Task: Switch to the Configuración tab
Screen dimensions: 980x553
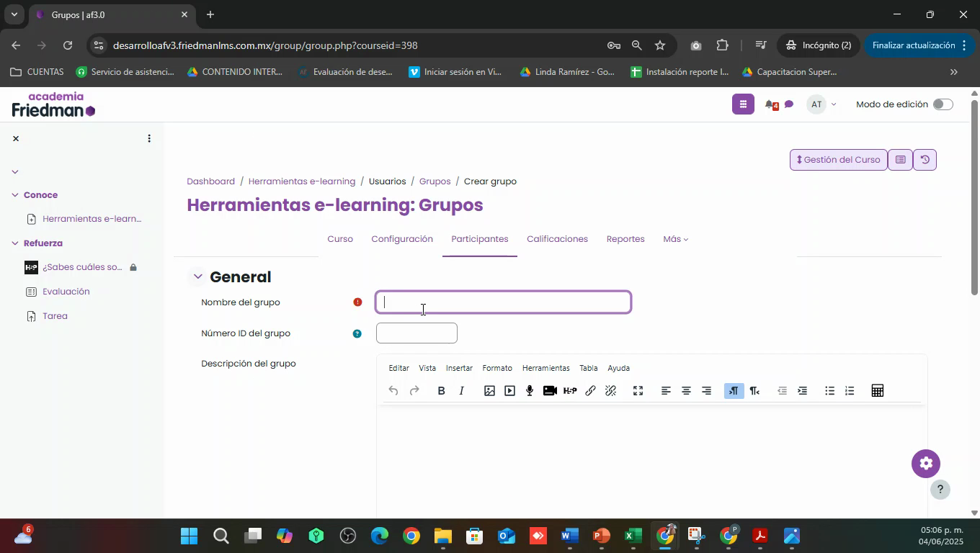Action: coord(402,239)
